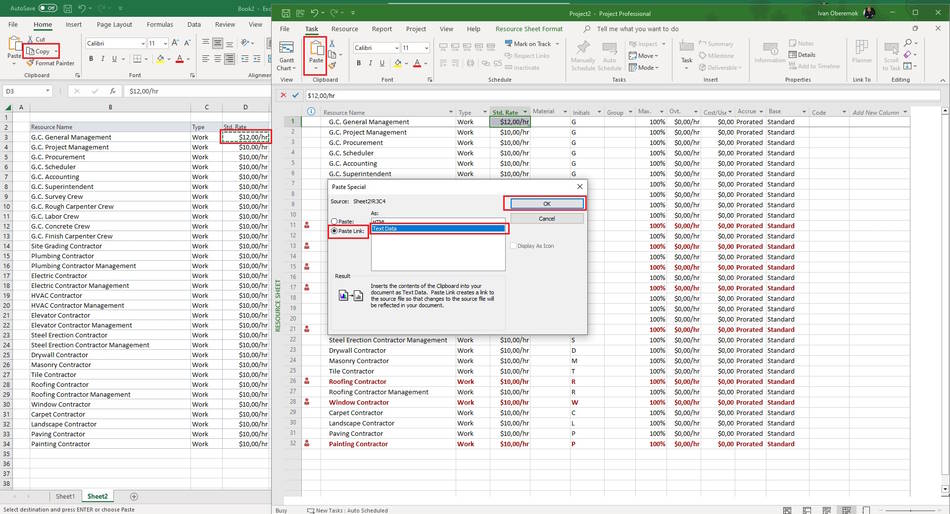950x514 pixels.
Task: Toggle Underline in Project font group
Action: tap(382, 63)
